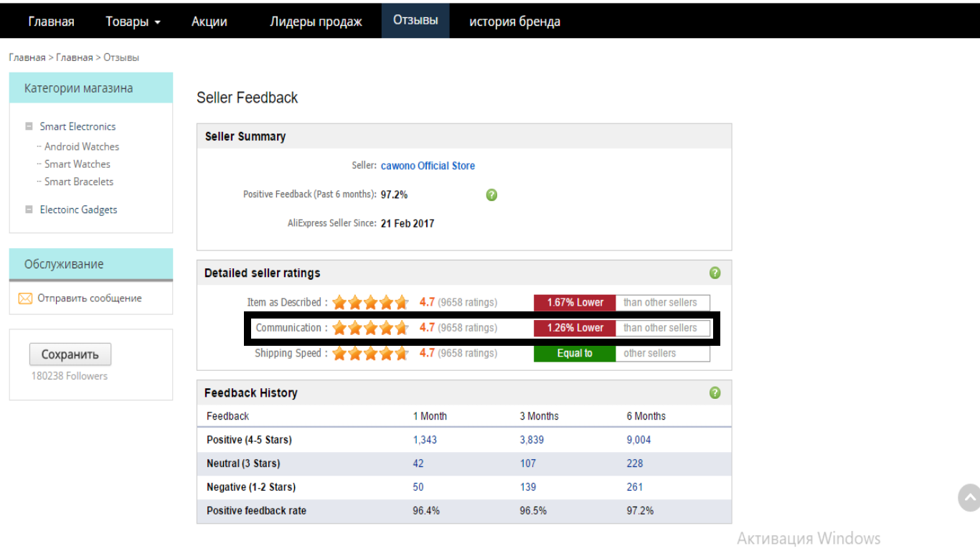Click the scroll-to-top arrow button
This screenshot has height=551, width=980.
969,497
